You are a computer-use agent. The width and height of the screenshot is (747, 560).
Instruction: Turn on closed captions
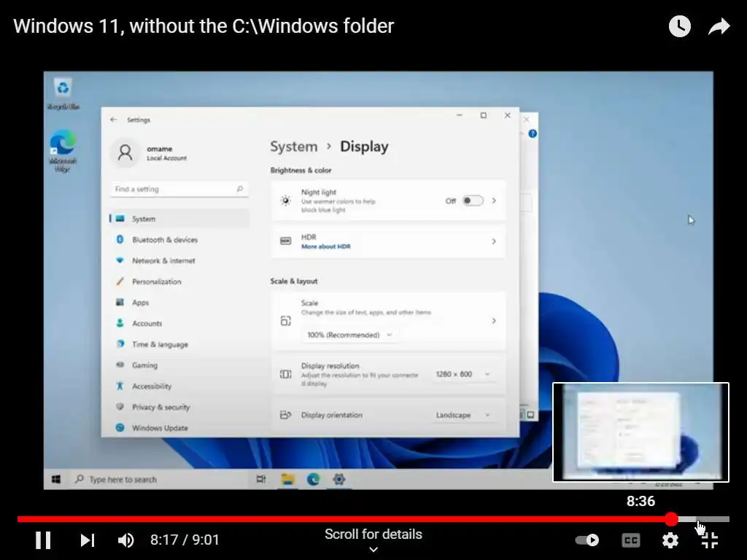(x=631, y=540)
